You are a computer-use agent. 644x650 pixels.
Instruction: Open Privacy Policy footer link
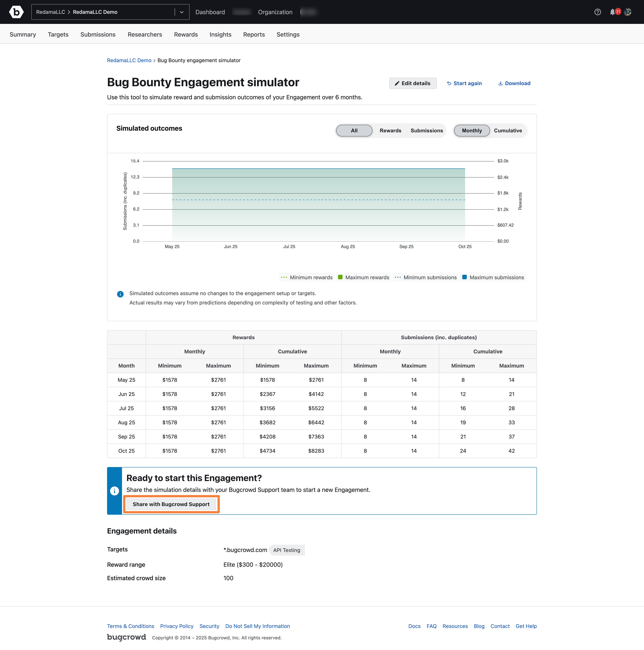177,626
